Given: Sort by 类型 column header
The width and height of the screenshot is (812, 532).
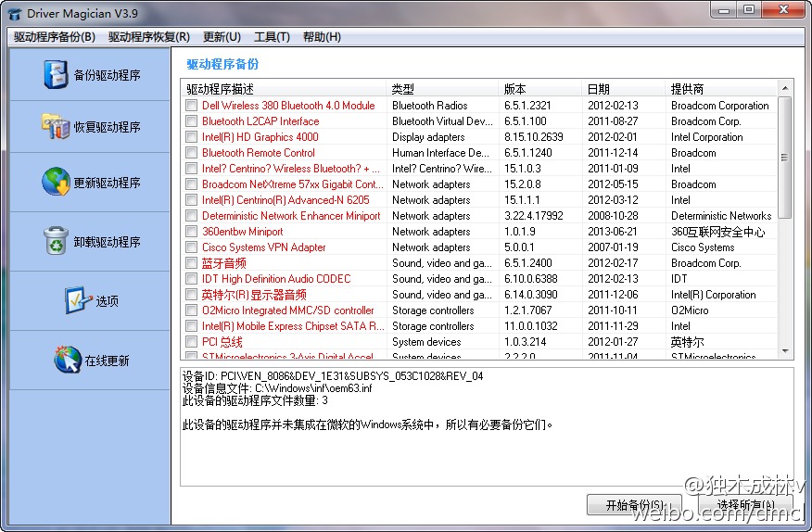Looking at the screenshot, I should click(442, 89).
